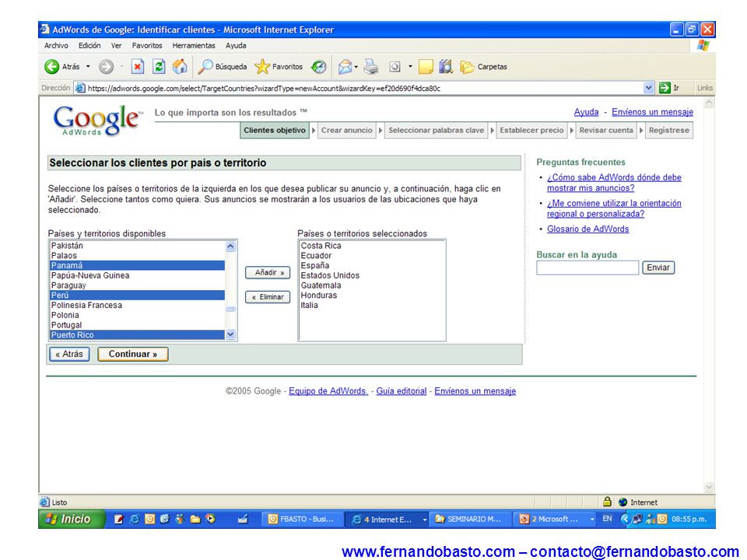
Task: Click the 08:55 p.m. system clock
Action: pos(689,519)
